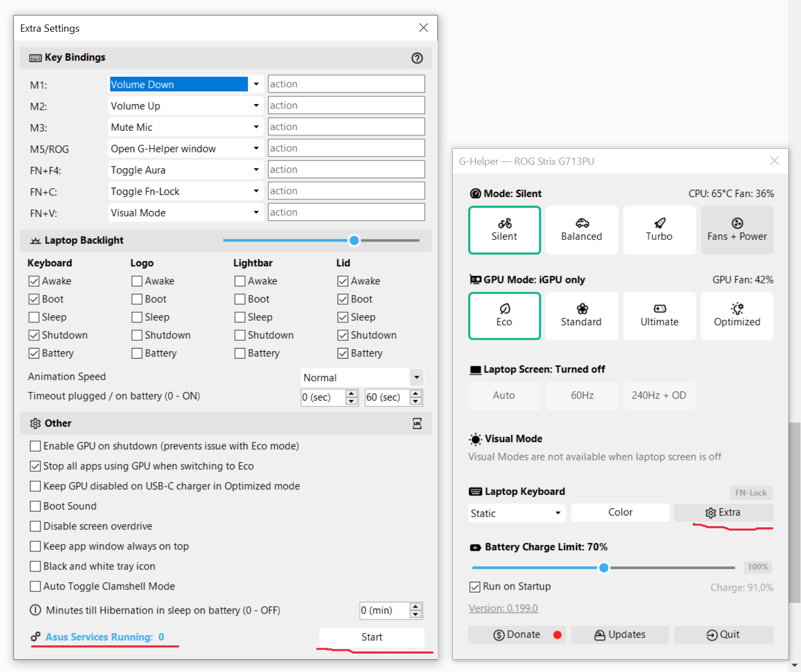Screen dimensions: 801x672
Task: Switch to Turbo performance mode
Action: click(x=660, y=230)
